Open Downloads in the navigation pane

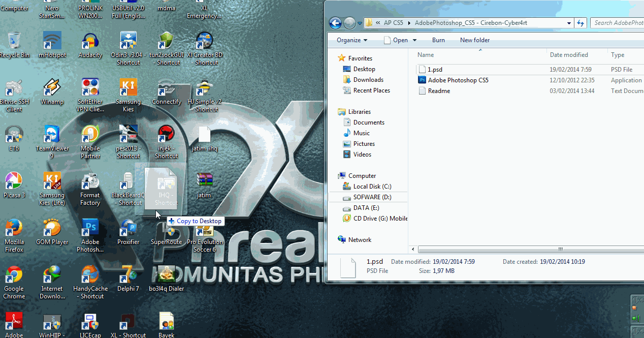tap(368, 80)
